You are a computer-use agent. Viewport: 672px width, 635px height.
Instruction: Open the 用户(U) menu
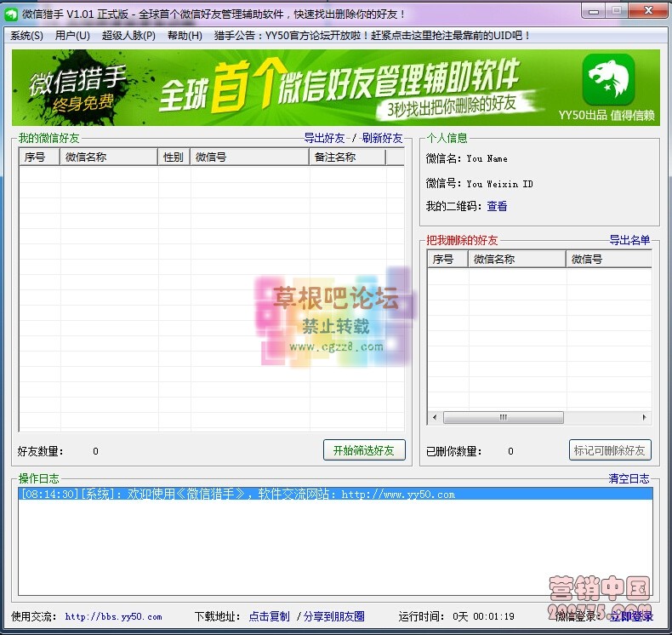click(x=72, y=36)
